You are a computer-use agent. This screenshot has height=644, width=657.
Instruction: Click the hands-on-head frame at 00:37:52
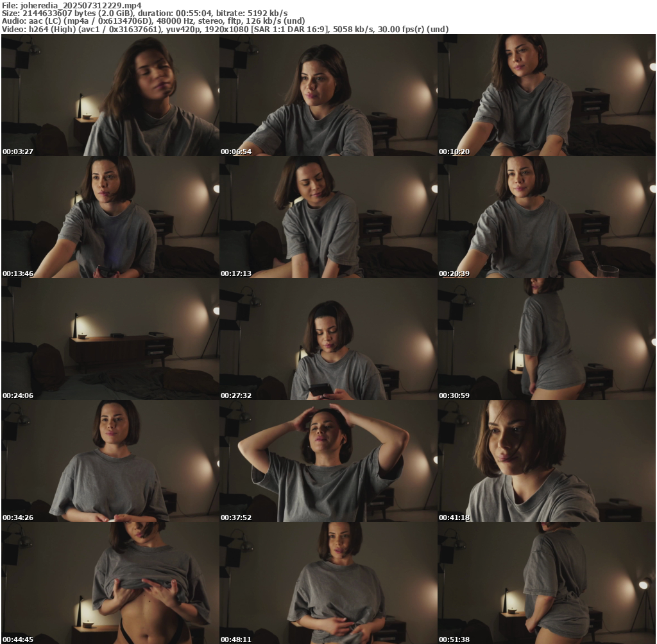pos(328,460)
